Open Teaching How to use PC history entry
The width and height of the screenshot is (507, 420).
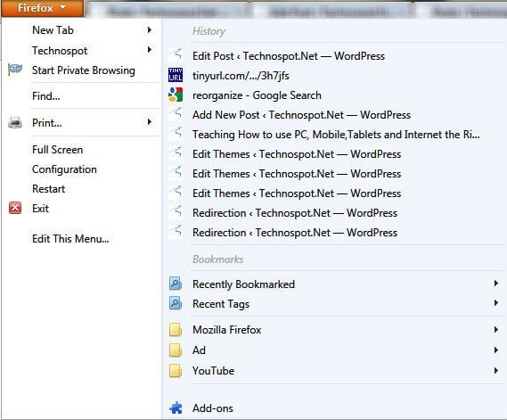click(336, 135)
